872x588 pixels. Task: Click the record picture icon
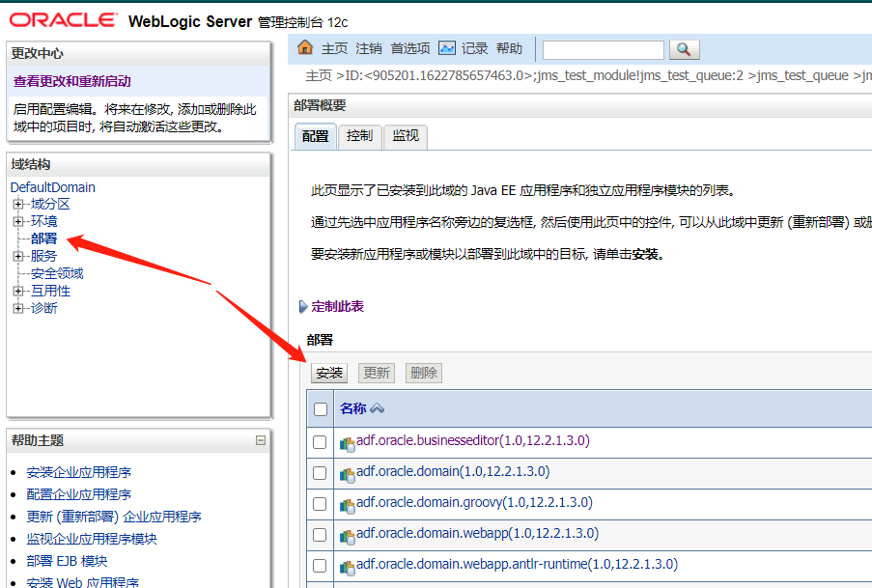pyautogui.click(x=446, y=48)
